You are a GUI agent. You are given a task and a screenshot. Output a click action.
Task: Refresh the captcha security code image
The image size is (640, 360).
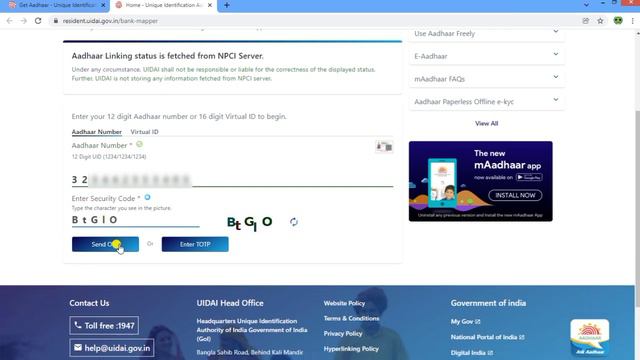pos(294,222)
